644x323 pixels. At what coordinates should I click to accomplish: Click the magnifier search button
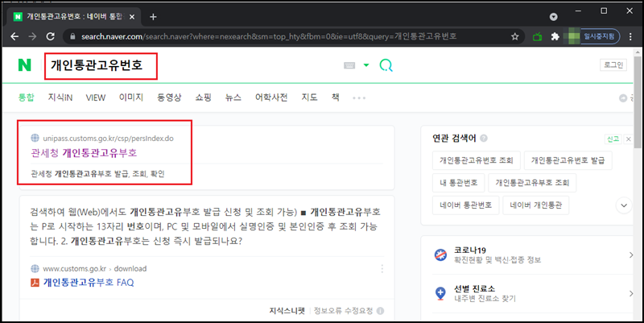(386, 65)
